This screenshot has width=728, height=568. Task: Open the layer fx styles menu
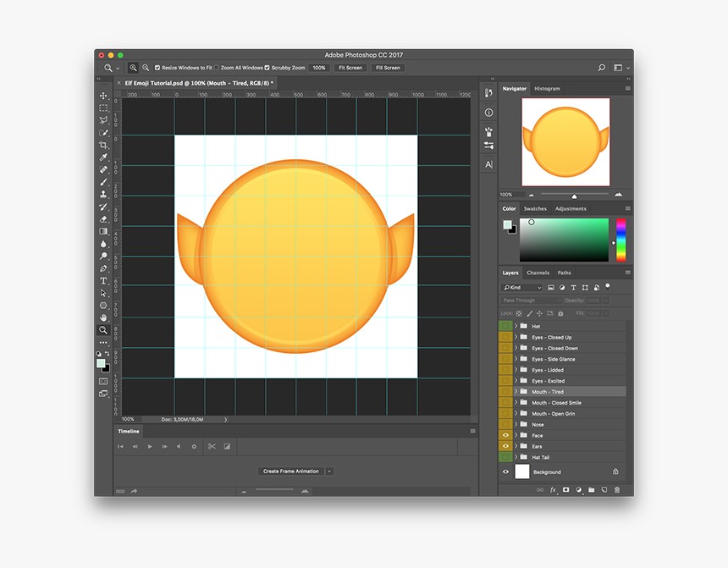[553, 489]
